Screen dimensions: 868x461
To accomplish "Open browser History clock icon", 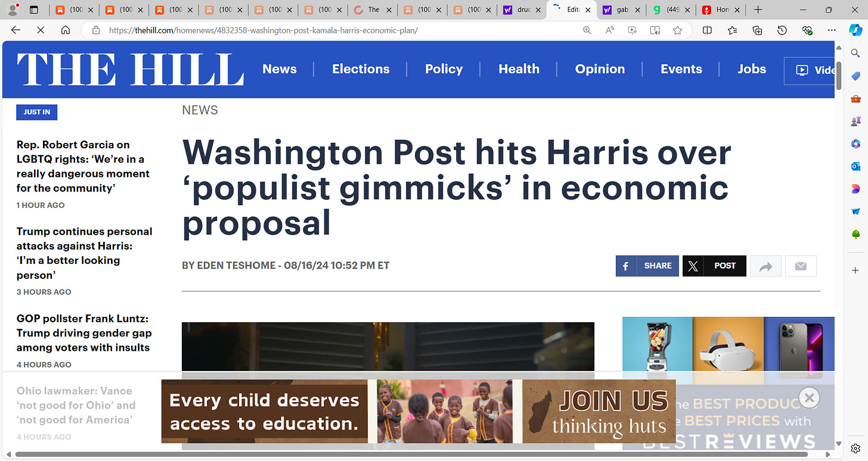I will [x=782, y=30].
